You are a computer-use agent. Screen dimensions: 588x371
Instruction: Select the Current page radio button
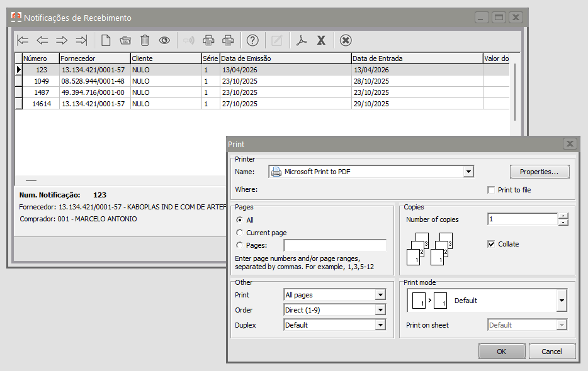[239, 233]
